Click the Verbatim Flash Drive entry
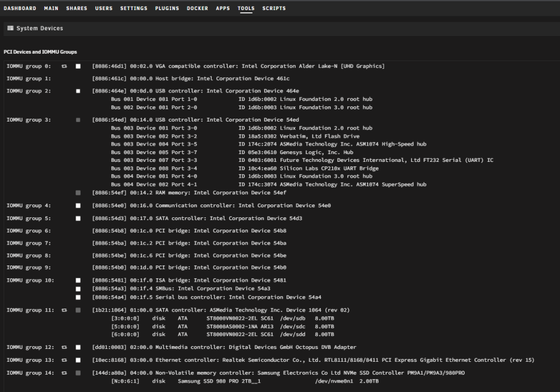The width and height of the screenshot is (560, 392). 235,137
